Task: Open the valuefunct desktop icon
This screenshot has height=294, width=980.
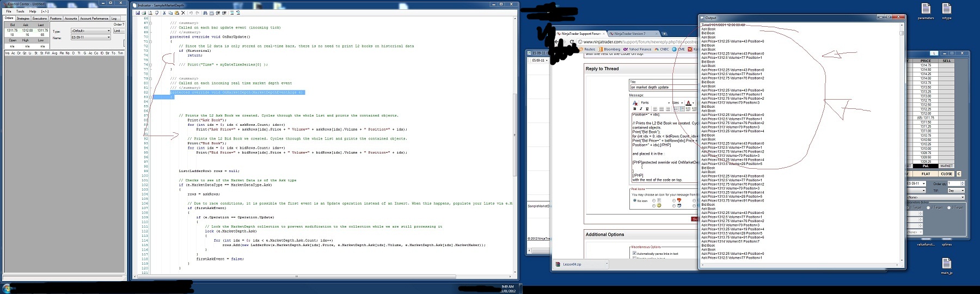Action: coord(926,244)
